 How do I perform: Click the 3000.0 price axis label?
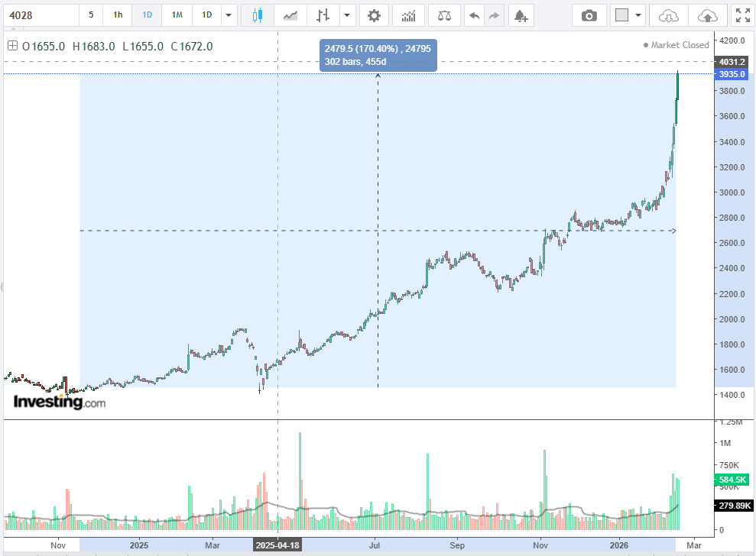coord(732,192)
